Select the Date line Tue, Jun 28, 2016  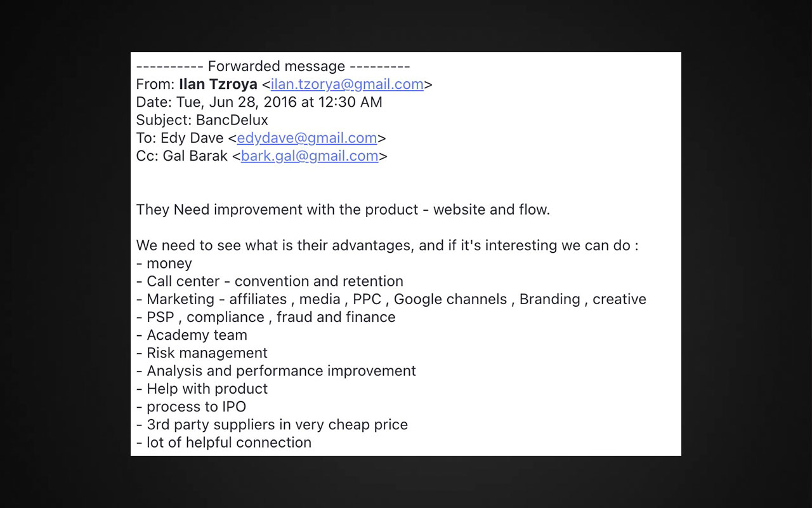click(259, 102)
